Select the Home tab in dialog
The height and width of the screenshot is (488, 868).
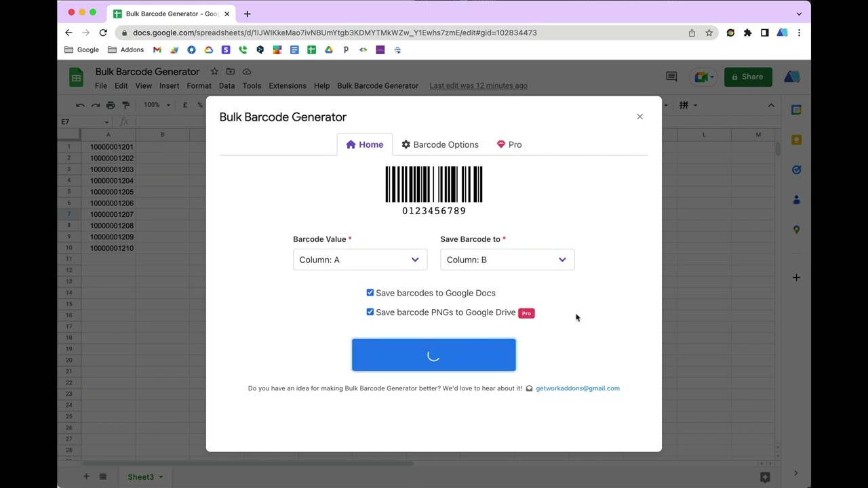365,144
